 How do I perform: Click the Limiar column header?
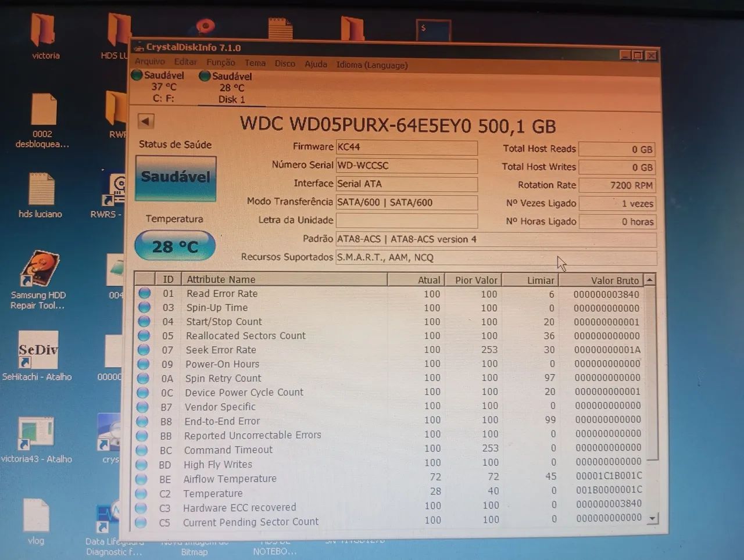point(530,280)
